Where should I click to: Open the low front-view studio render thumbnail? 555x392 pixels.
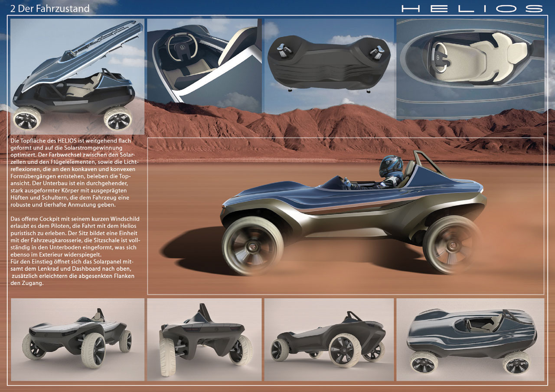[x=204, y=339]
